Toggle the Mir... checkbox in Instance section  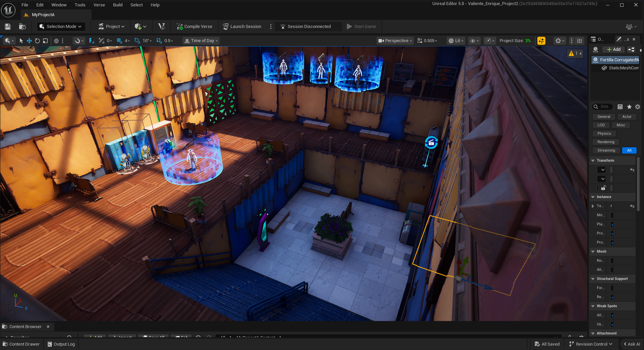(x=612, y=215)
